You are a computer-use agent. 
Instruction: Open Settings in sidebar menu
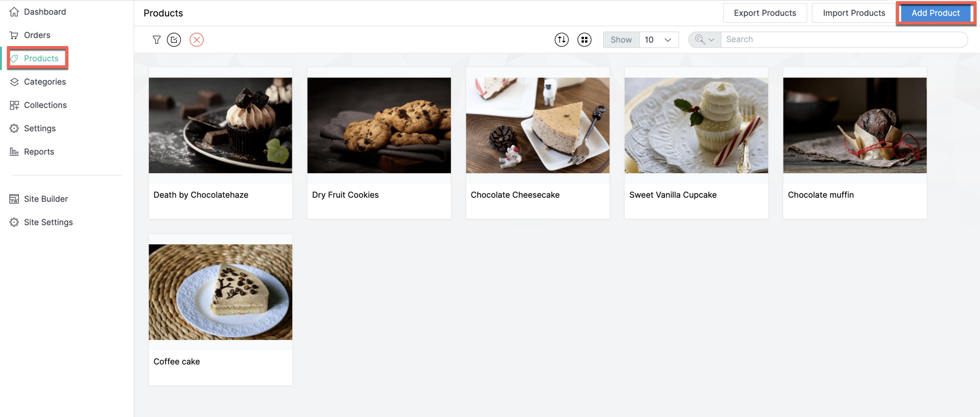[x=40, y=128]
